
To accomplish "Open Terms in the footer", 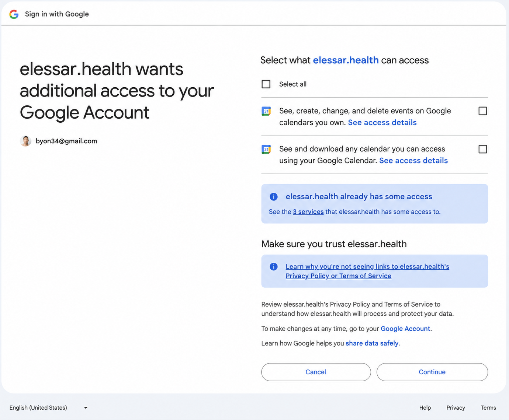I will (x=488, y=407).
